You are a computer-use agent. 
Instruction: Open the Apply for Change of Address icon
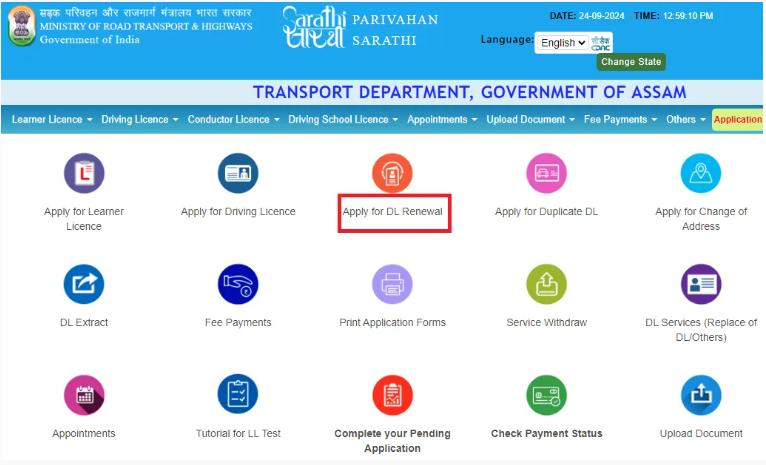700,174
